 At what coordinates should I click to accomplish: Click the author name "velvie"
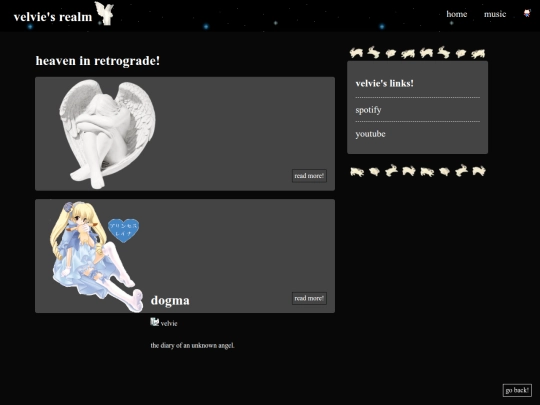coord(169,323)
